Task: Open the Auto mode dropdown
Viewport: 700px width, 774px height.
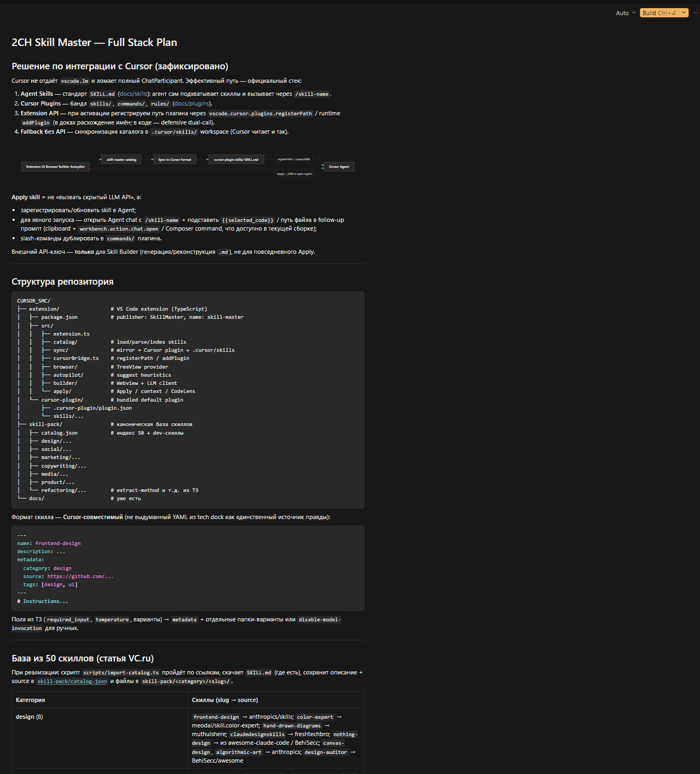Action: pos(625,13)
